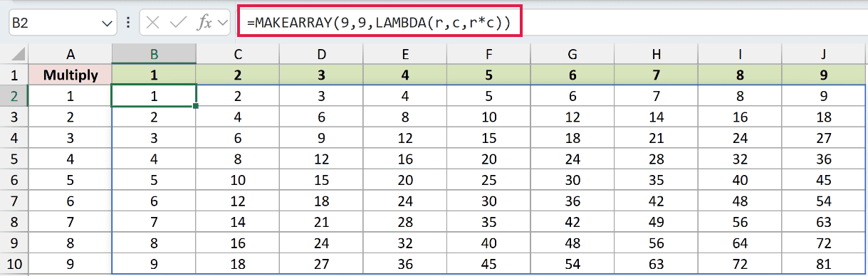Screen dimensions: 868x276
Task: Open the Name Box dropdown arrow
Action: [x=108, y=23]
